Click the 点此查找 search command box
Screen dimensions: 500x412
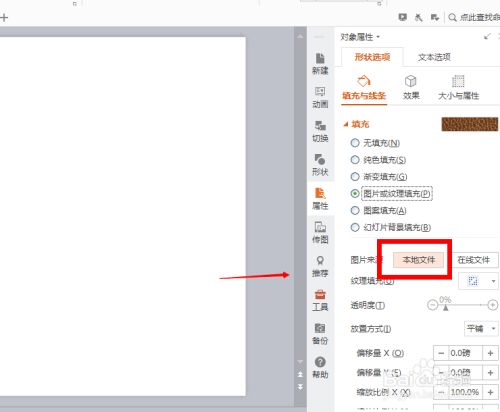coord(479,17)
